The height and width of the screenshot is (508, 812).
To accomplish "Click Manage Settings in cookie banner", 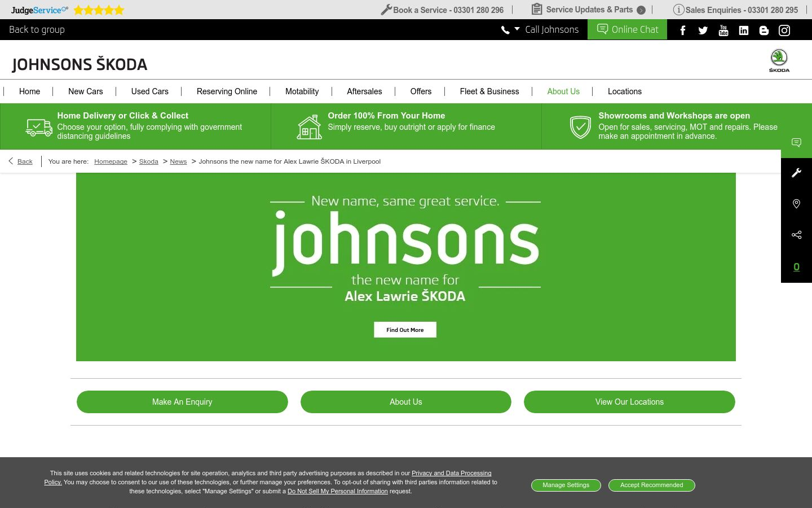I will tap(566, 485).
